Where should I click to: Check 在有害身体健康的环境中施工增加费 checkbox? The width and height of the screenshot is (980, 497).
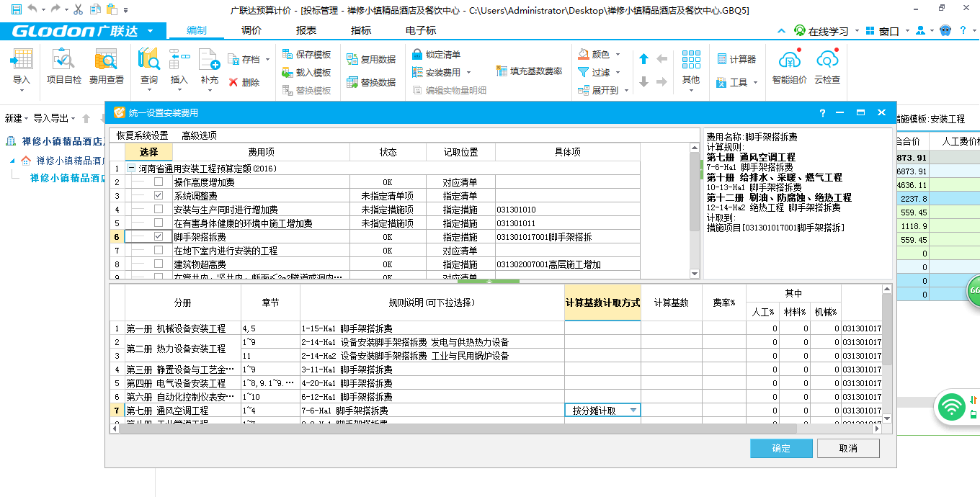(159, 223)
